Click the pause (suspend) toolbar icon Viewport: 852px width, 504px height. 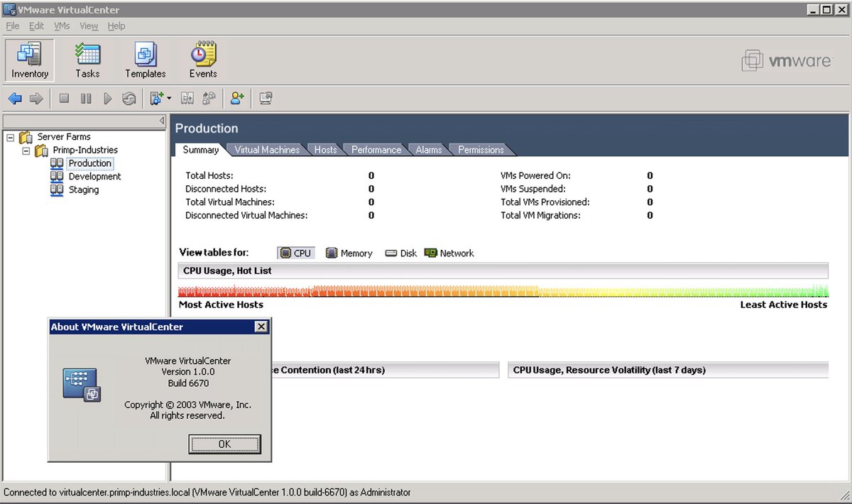point(86,99)
